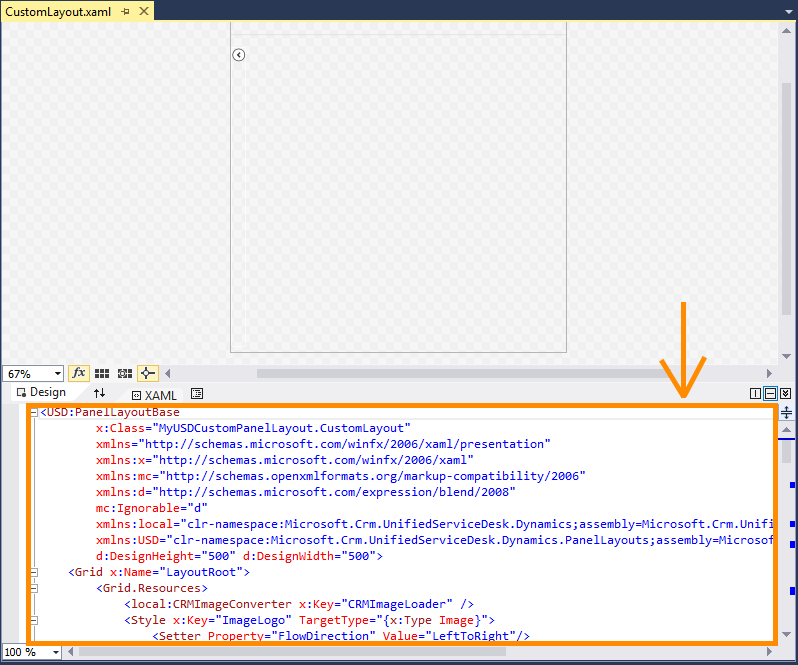Click the xmlns presentation namespace line
The image size is (798, 665).
[323, 444]
